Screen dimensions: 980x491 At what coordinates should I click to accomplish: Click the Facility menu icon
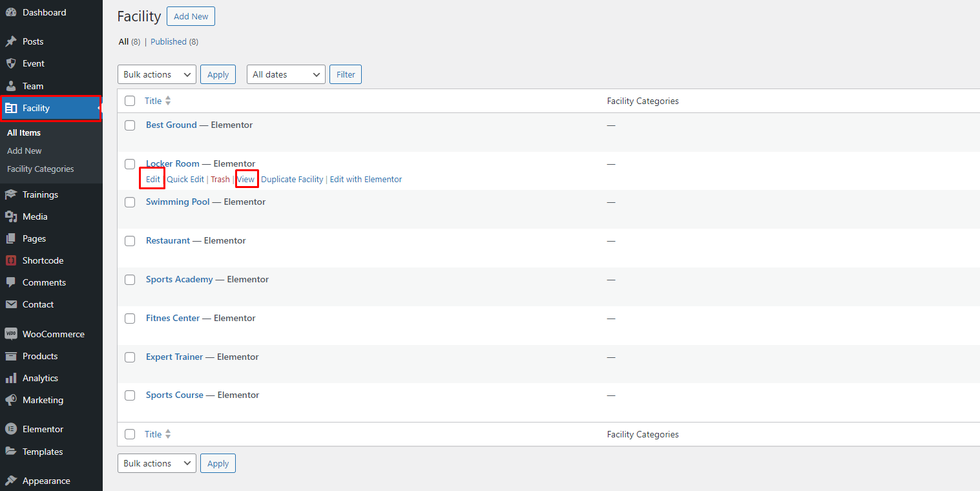tap(11, 108)
